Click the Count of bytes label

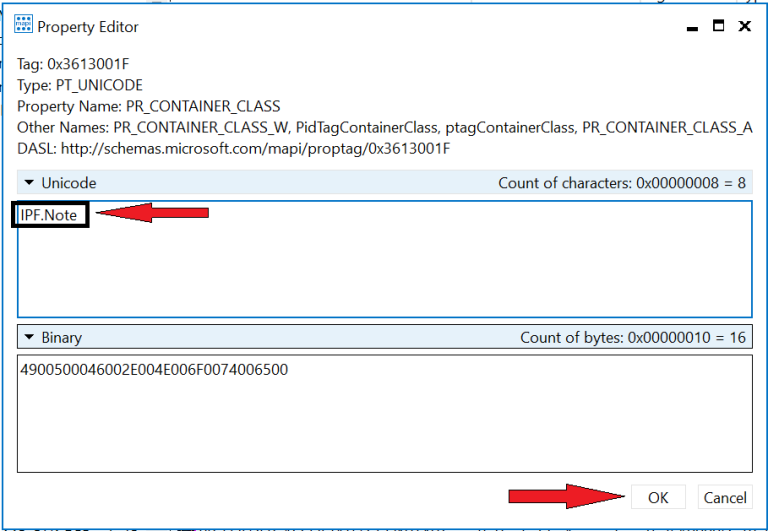[633, 337]
